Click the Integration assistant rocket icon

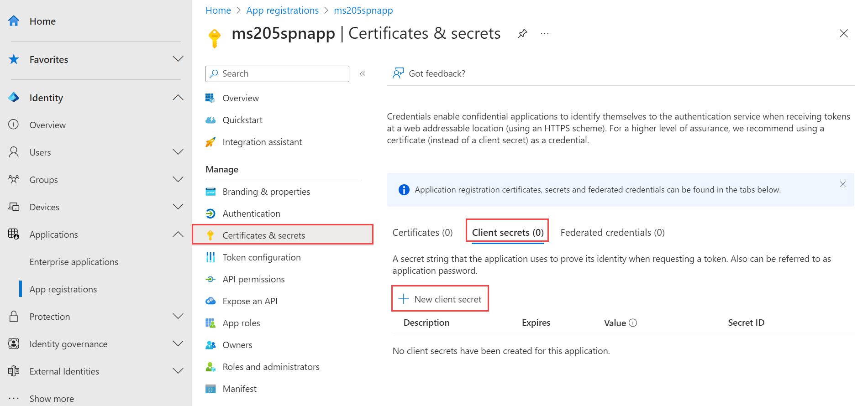coord(210,142)
